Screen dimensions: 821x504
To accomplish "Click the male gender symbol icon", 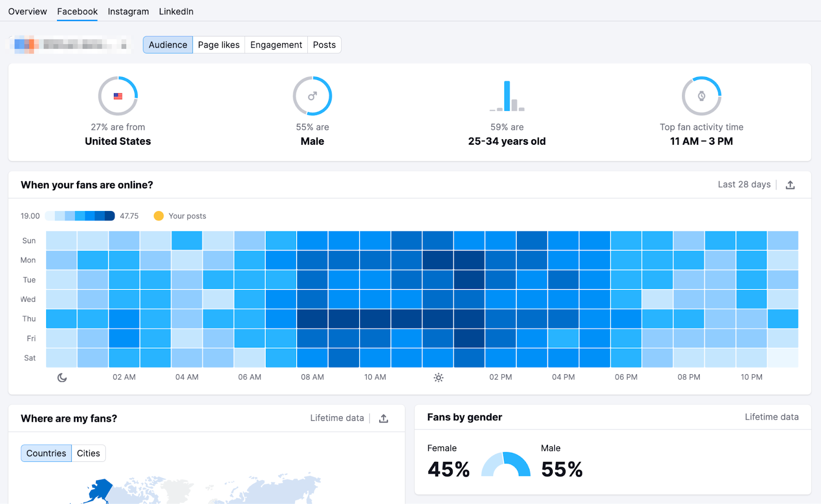I will click(x=312, y=95).
